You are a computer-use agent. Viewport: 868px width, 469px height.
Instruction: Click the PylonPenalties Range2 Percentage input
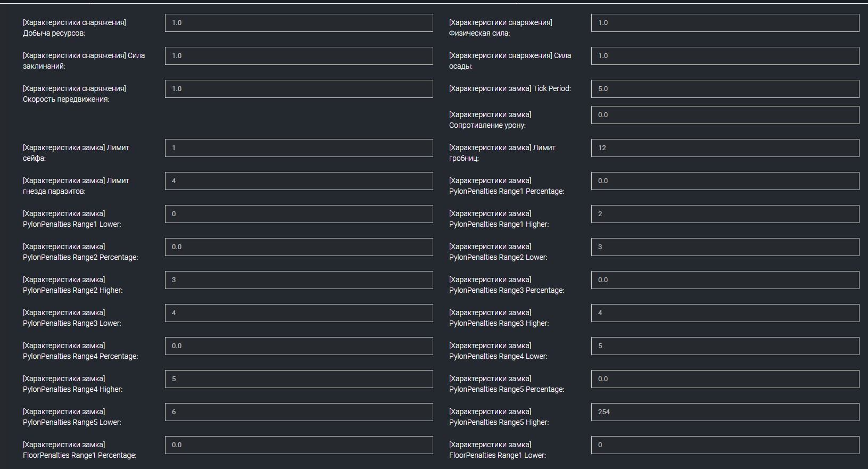[x=299, y=247]
